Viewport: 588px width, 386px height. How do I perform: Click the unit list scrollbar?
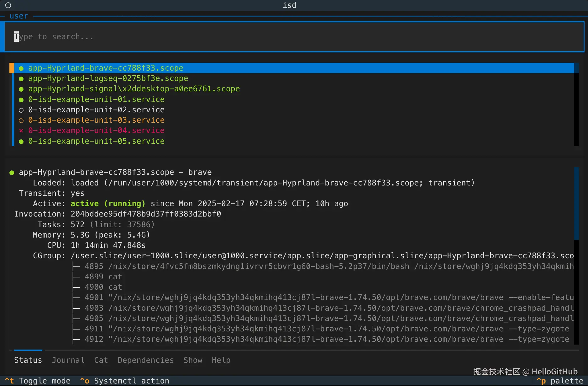tap(576, 105)
